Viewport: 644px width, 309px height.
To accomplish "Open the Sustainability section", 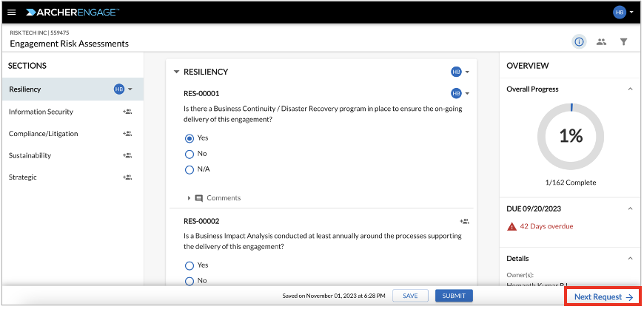I will click(x=30, y=155).
